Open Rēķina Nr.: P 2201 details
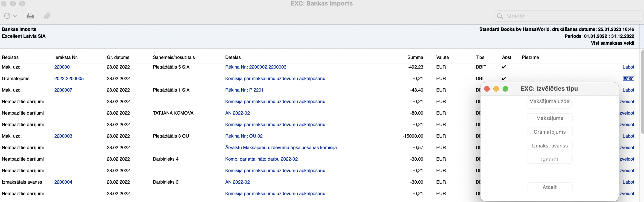Image resolution: width=644 pixels, height=202 pixels. click(x=244, y=90)
